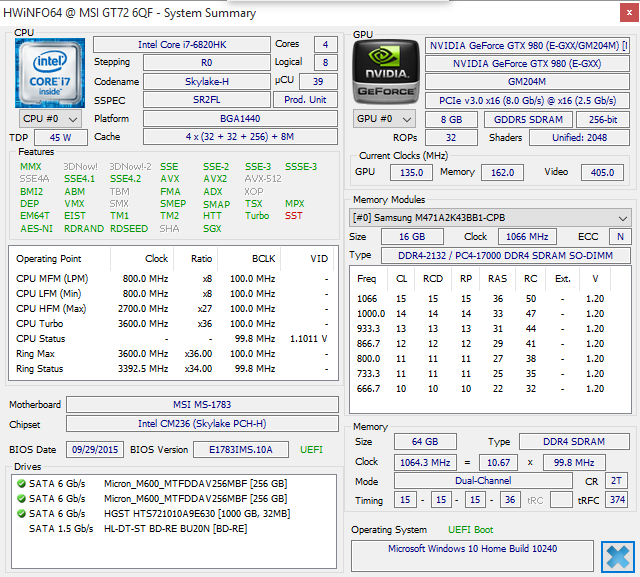Click the Ring Status 3392.5 MHz value
This screenshot has height=577, width=640.
pos(143,369)
